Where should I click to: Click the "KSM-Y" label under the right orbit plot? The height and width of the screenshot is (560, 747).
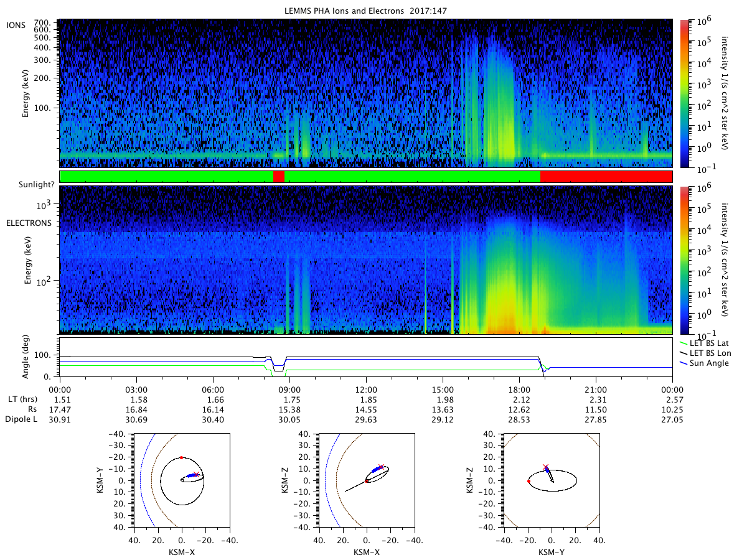pos(552,552)
